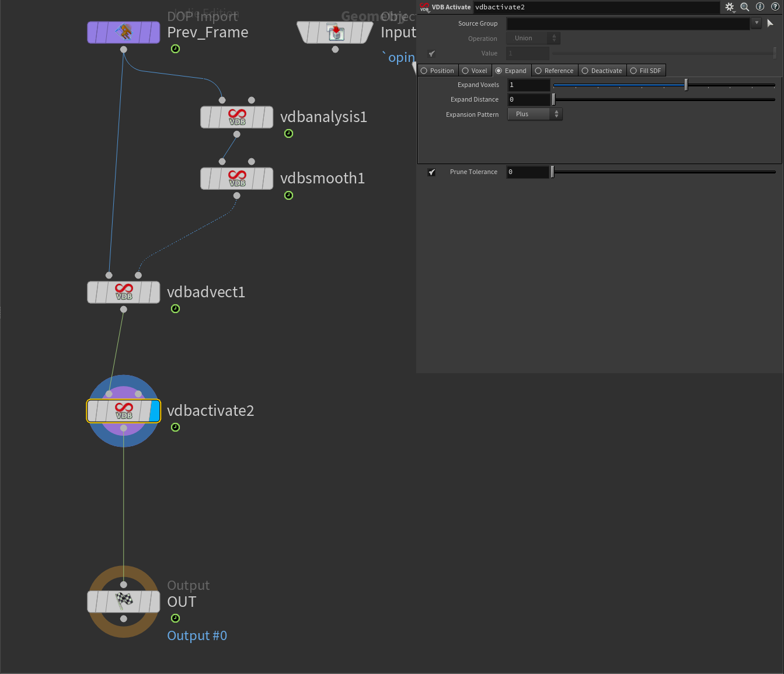The image size is (784, 674).
Task: Click the 'vdbactivate2' network node name label
Action: pyautogui.click(x=211, y=411)
